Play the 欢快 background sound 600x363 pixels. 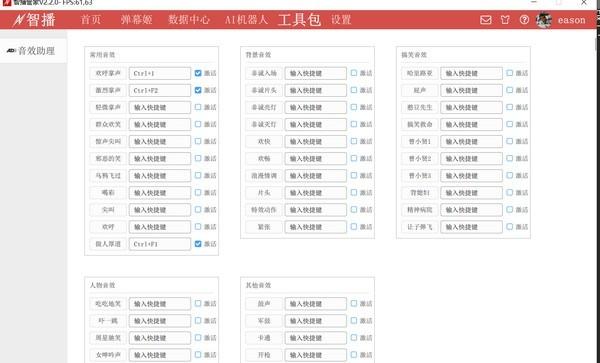click(x=264, y=141)
